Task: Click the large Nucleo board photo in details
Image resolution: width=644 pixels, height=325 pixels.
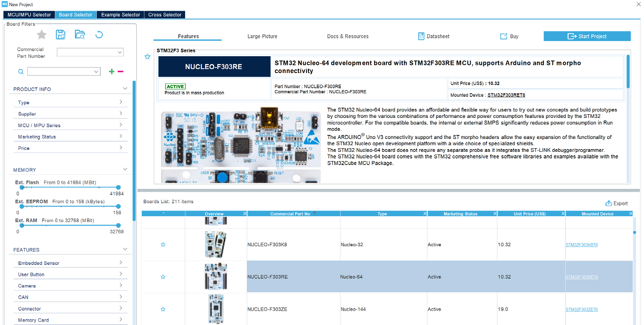Action: tap(241, 145)
